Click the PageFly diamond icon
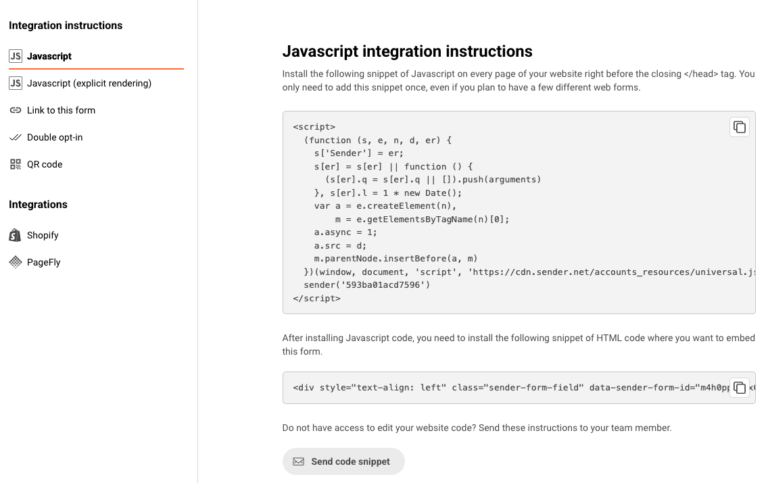 coord(15,262)
